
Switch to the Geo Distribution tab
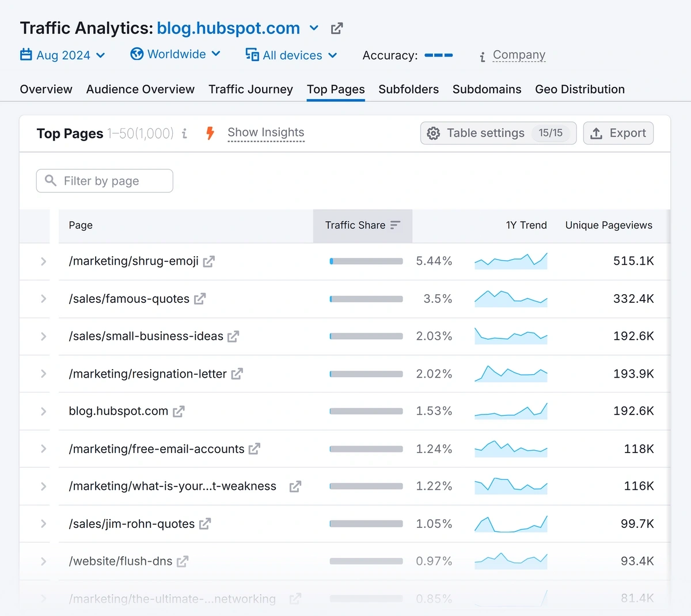coord(580,89)
